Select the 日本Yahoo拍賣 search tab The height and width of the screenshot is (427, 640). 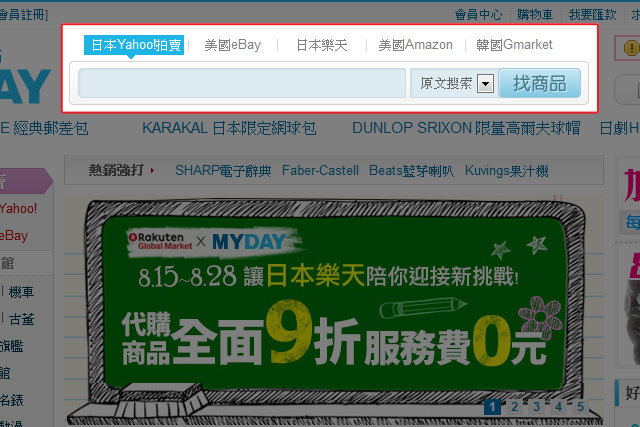coord(133,45)
